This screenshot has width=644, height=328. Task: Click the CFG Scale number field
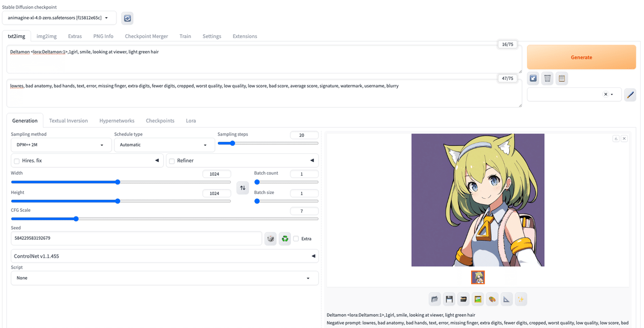click(304, 211)
